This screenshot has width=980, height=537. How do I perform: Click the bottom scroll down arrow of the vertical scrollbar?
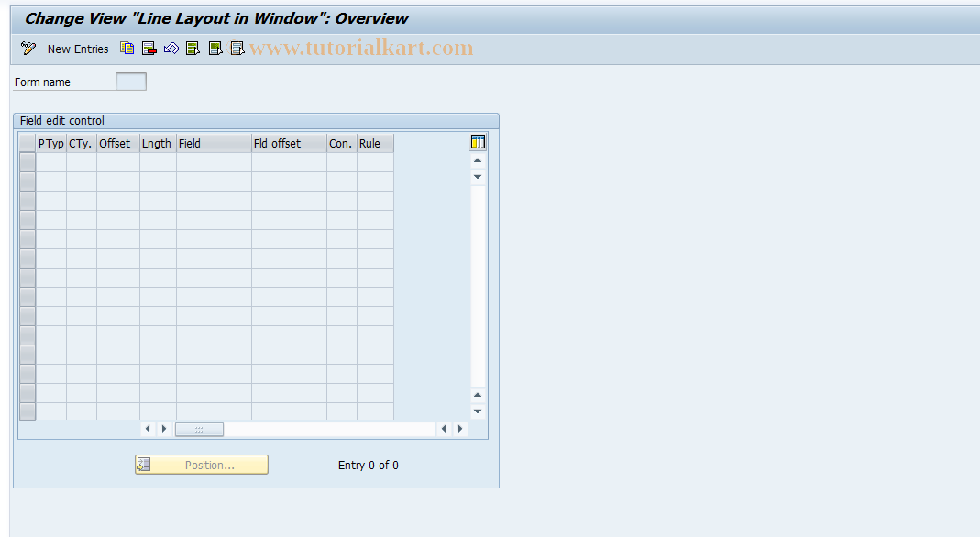478,411
